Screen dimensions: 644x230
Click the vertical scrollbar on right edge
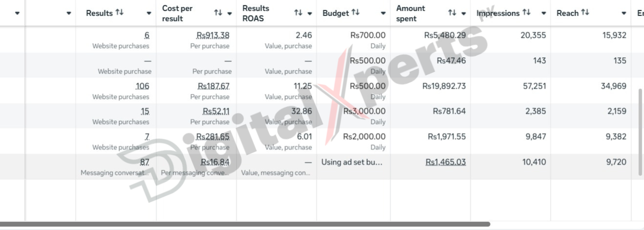[x=640, y=132]
